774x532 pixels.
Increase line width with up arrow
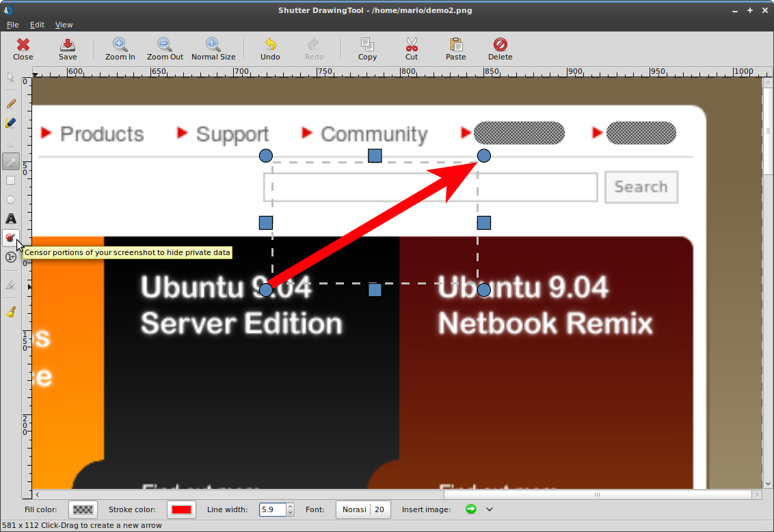(x=290, y=506)
